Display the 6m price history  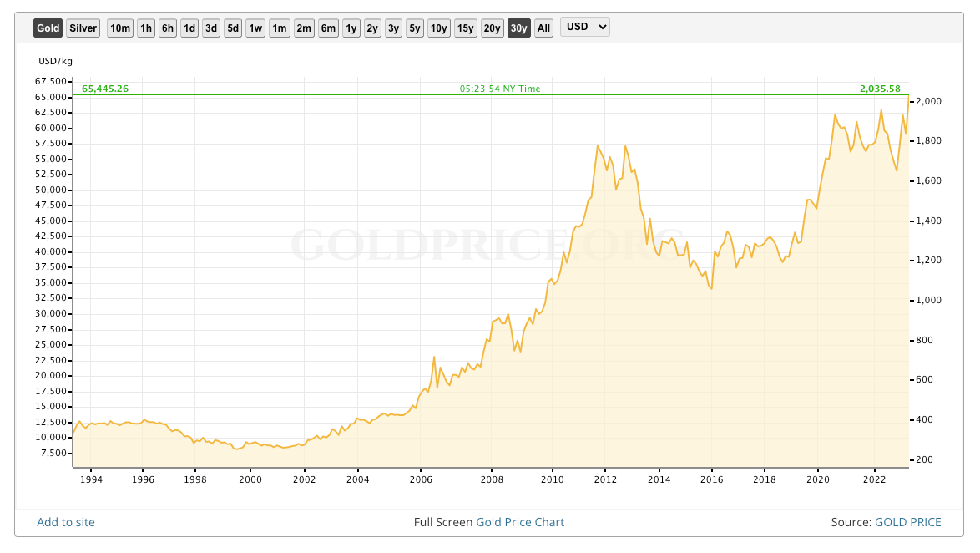coord(328,28)
